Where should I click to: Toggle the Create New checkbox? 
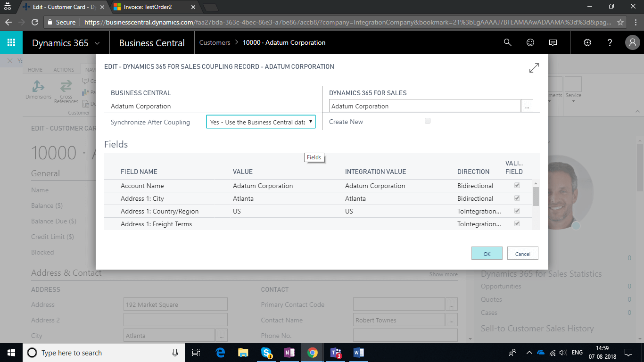click(428, 121)
